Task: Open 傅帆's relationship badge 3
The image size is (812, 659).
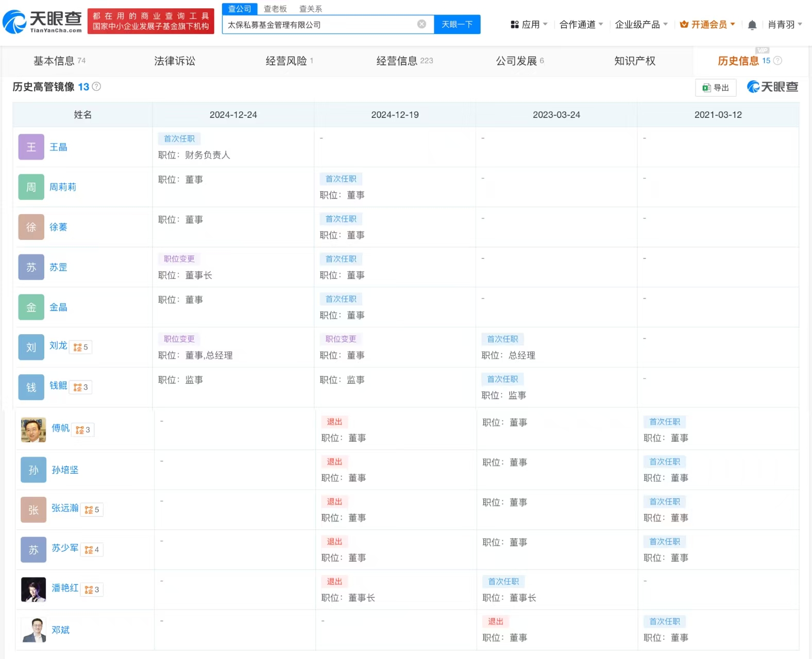Action: point(83,430)
